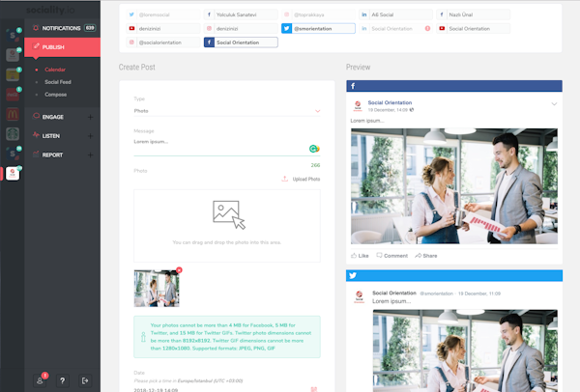Click the Message text field
The height and width of the screenshot is (392, 580).
pos(227,147)
